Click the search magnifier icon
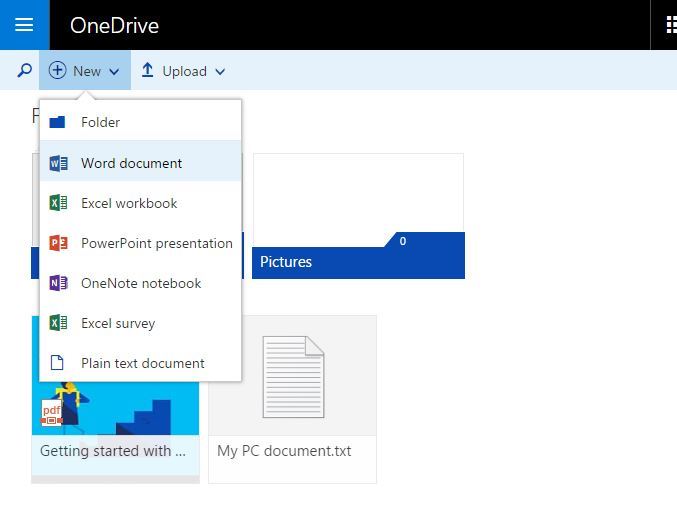This screenshot has width=677, height=509. (x=24, y=70)
